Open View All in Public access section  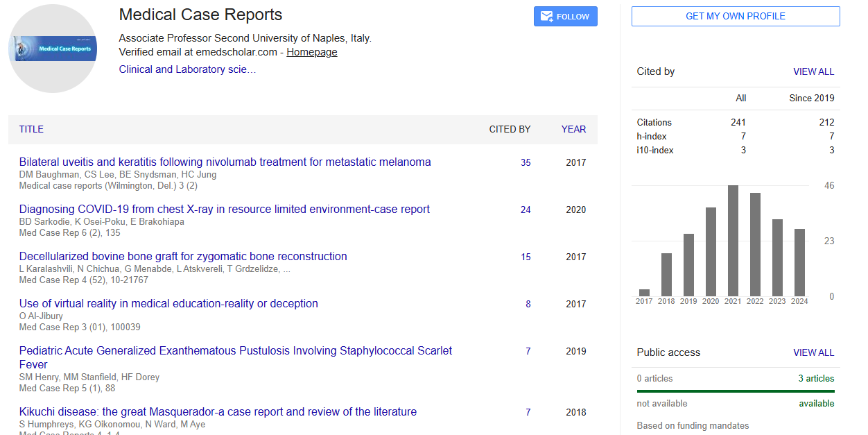click(813, 352)
